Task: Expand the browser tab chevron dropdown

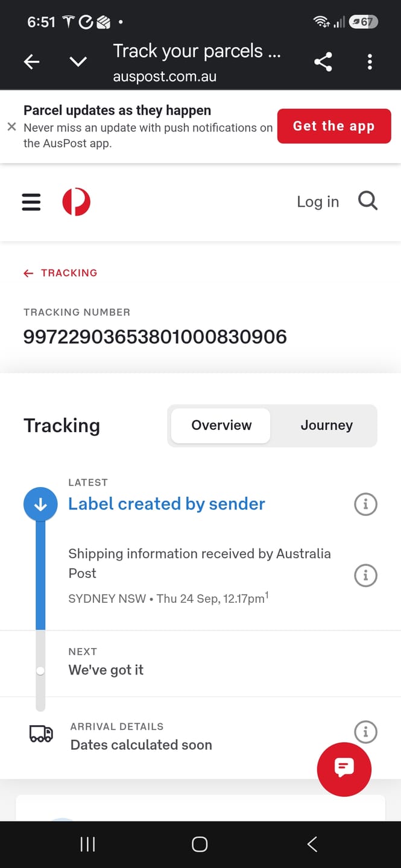Action: [x=78, y=61]
